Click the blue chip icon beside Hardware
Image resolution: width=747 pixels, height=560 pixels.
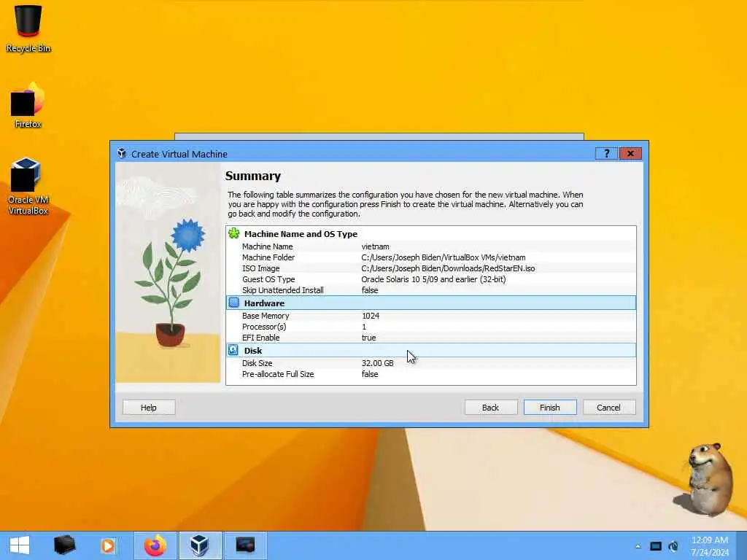pyautogui.click(x=234, y=303)
